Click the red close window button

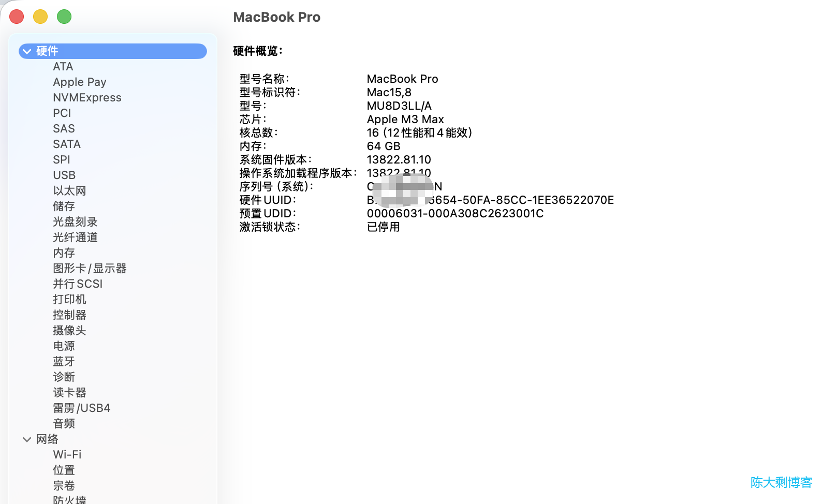pyautogui.click(x=17, y=17)
